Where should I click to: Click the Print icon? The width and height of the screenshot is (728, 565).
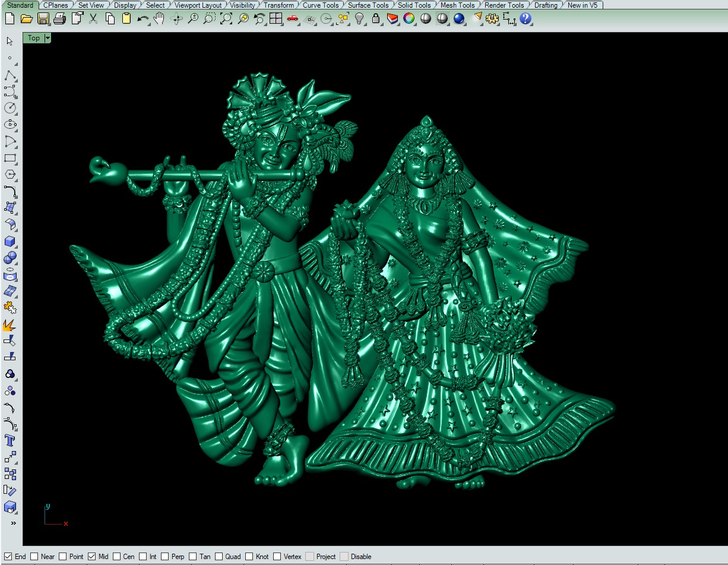click(59, 18)
